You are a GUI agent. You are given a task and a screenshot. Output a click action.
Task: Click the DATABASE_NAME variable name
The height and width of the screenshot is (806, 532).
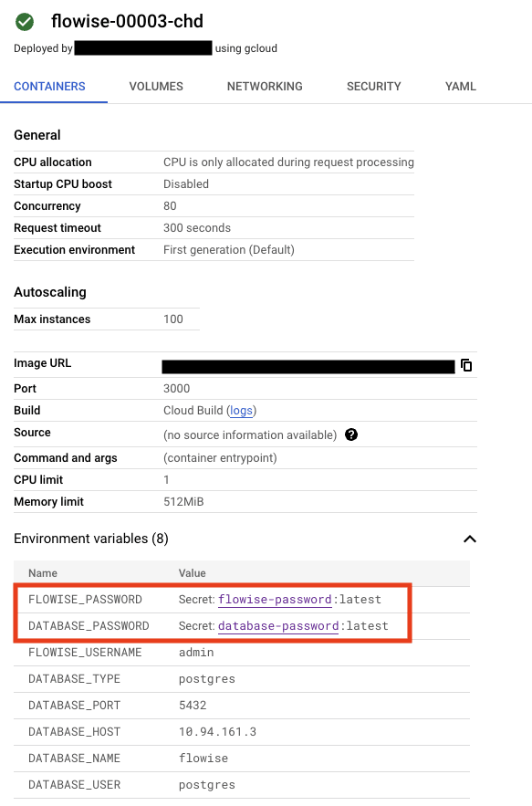(75, 759)
